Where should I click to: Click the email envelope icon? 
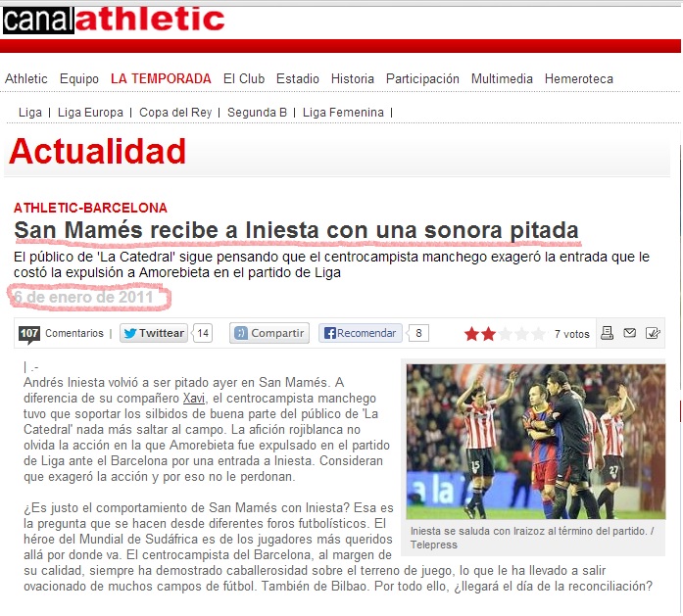[629, 333]
